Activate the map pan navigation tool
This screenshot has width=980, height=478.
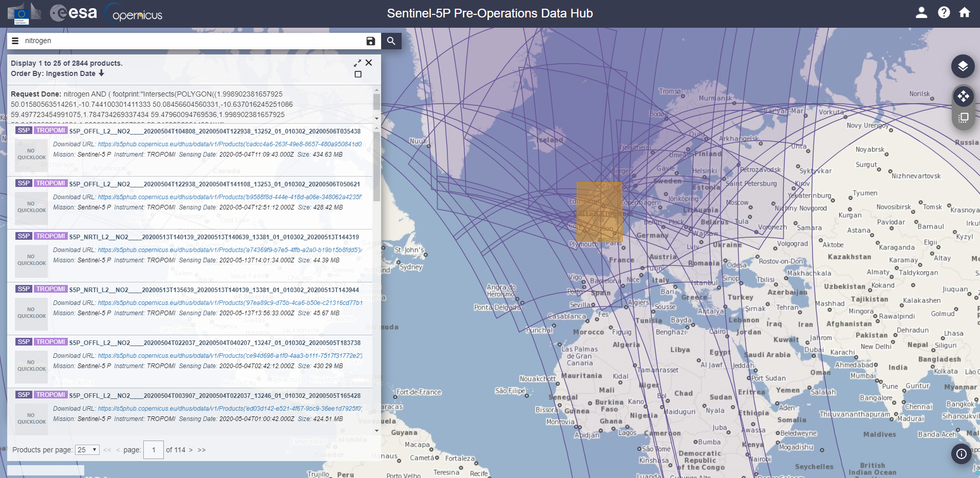[x=963, y=96]
